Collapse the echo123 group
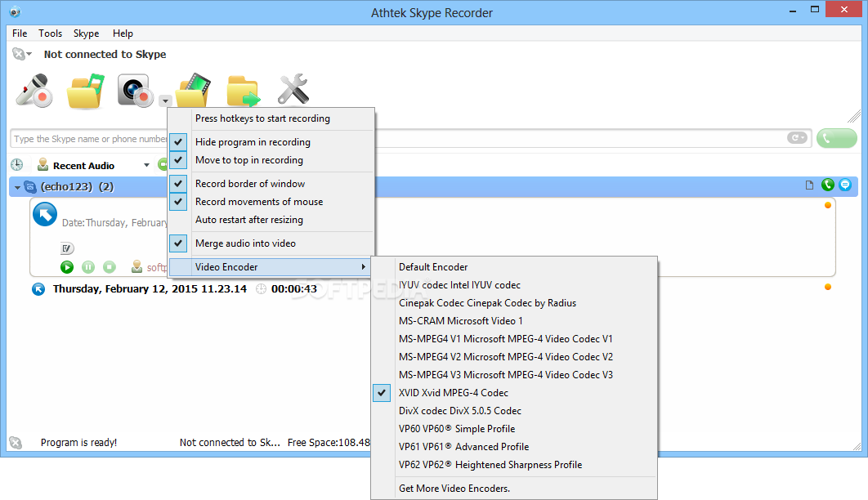Screen dimensions: 868x500 pyautogui.click(x=17, y=188)
